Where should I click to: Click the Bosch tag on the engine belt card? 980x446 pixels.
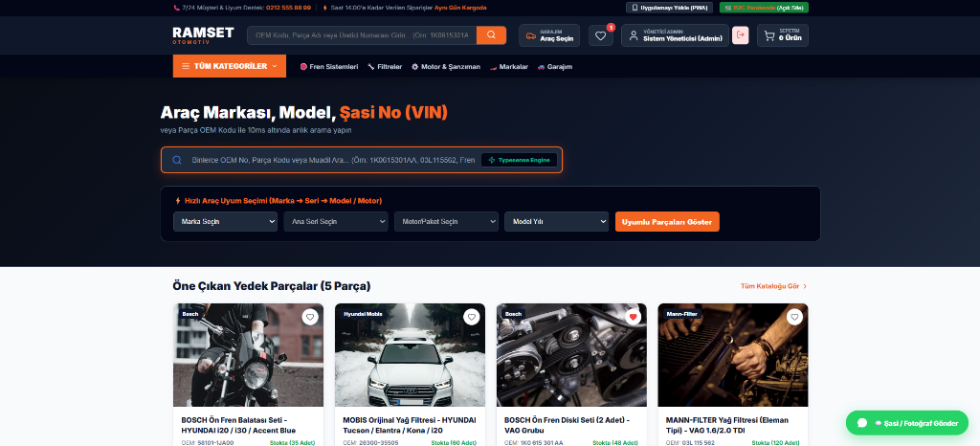(x=513, y=314)
